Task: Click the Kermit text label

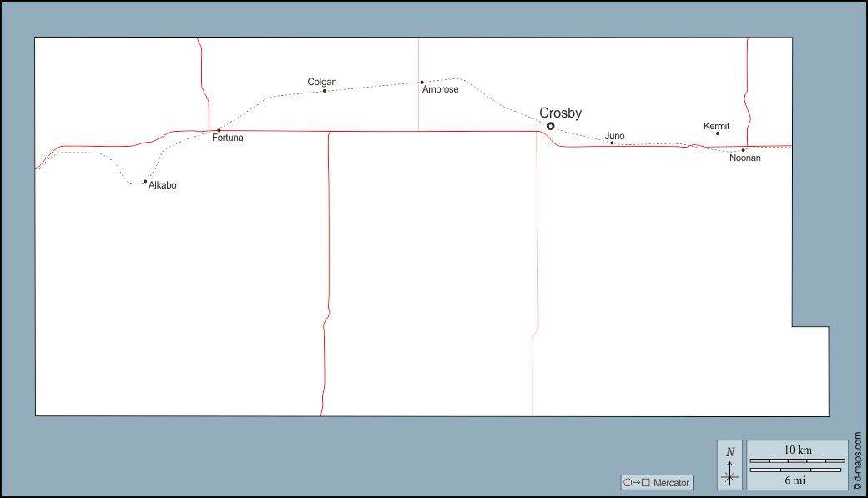Action: [716, 126]
